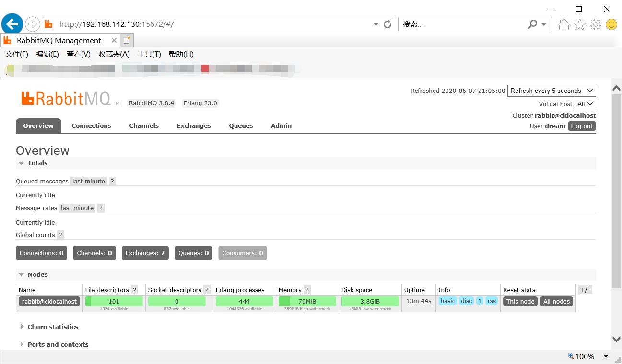Show help for Memory column
Viewport: 622px width, 364px height.
click(307, 290)
